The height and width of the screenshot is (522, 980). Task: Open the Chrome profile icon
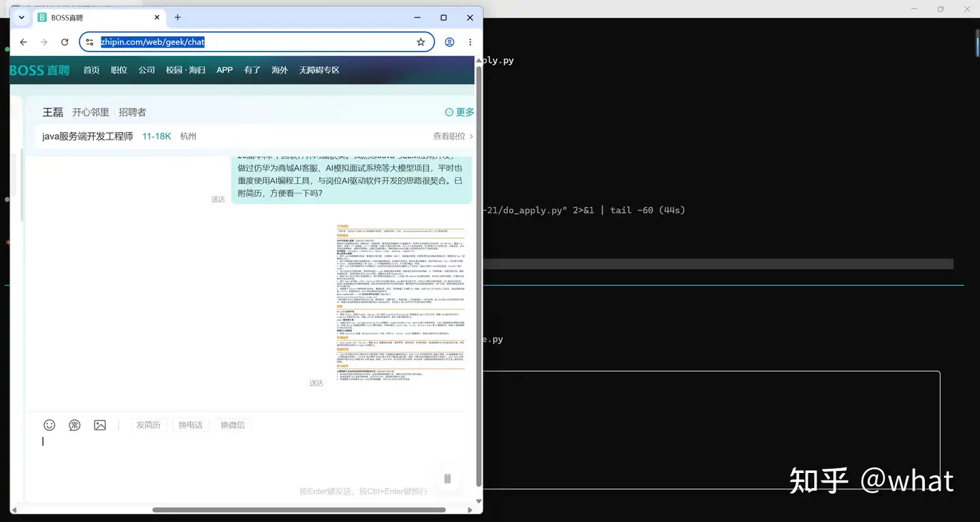pyautogui.click(x=449, y=42)
